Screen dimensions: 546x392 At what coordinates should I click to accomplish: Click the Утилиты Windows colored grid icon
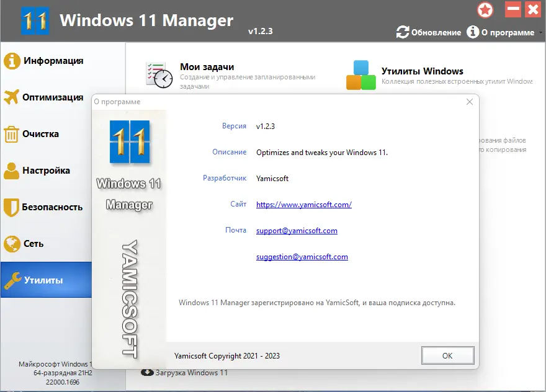point(362,74)
